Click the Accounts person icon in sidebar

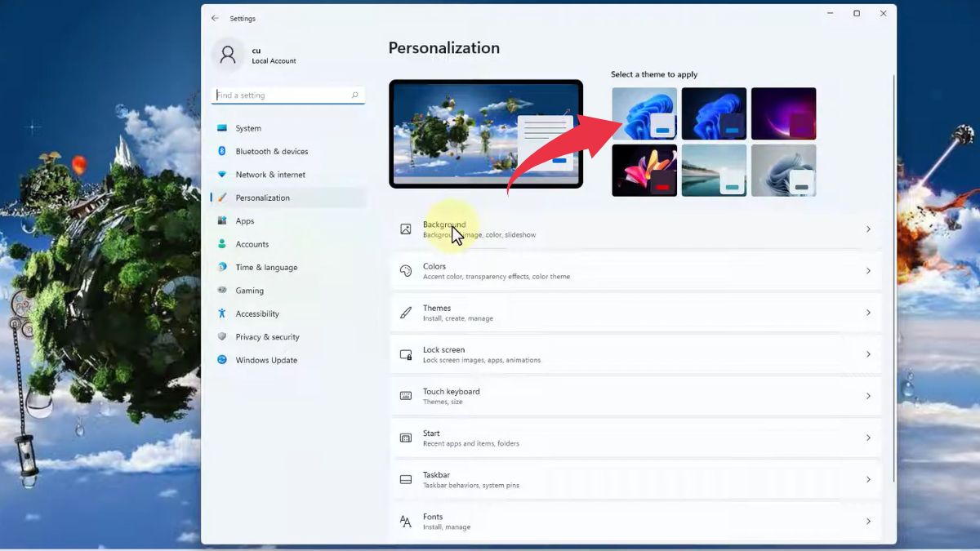coord(222,244)
